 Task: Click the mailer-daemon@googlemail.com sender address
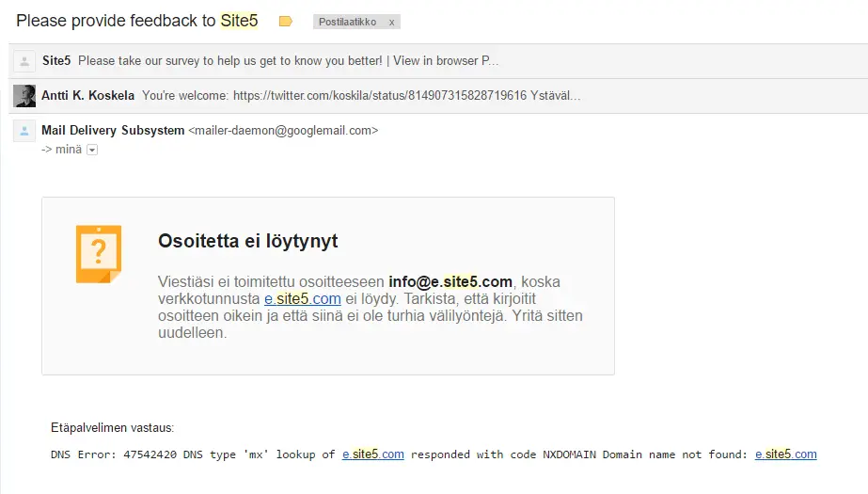[283, 131]
